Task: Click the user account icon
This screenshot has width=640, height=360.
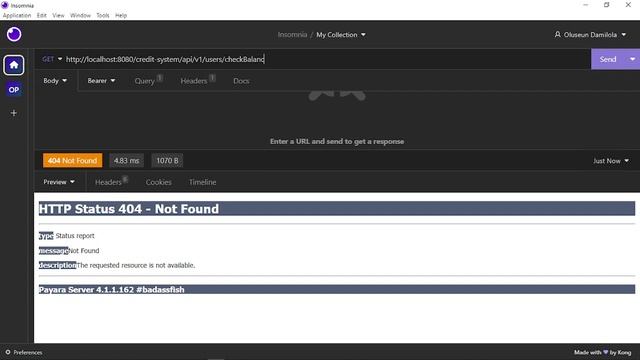Action: pos(558,35)
